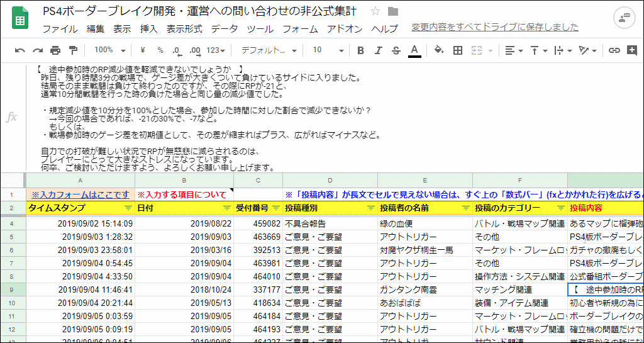Screen dimensions: 644x343
Task: Open the 挿入 menu
Action: (x=148, y=29)
